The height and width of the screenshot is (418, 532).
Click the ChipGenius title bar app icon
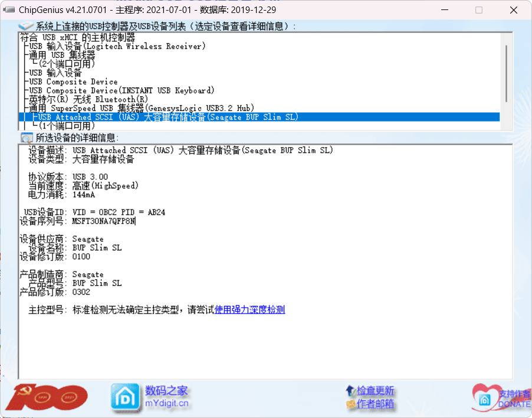(9, 10)
